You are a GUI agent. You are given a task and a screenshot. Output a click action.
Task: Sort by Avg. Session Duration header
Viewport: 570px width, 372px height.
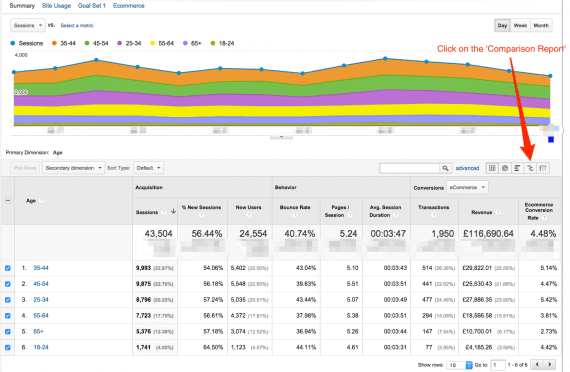click(x=385, y=211)
